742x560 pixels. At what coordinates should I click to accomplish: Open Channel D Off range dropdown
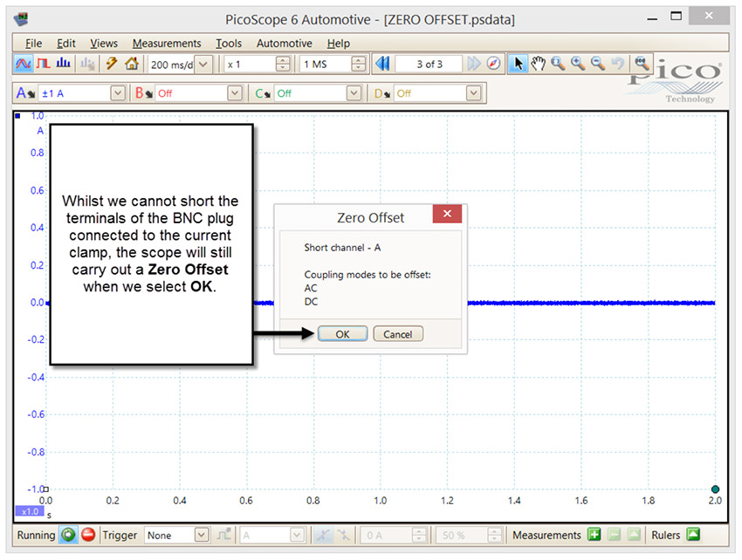[x=474, y=93]
